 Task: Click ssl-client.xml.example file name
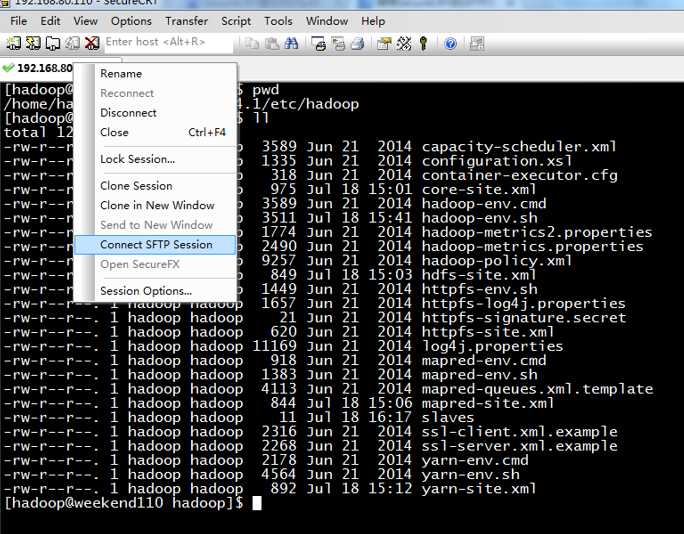click(x=520, y=432)
